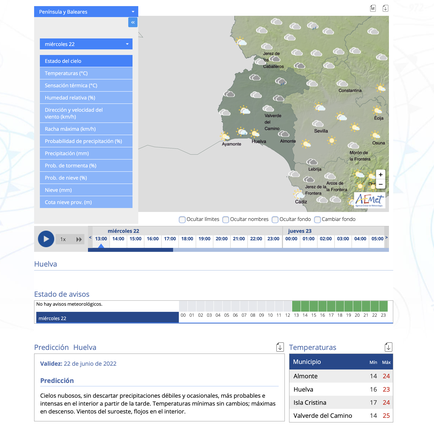The height and width of the screenshot is (432, 434).
Task: Jump to 20:00 on the timeline
Action: [222, 239]
